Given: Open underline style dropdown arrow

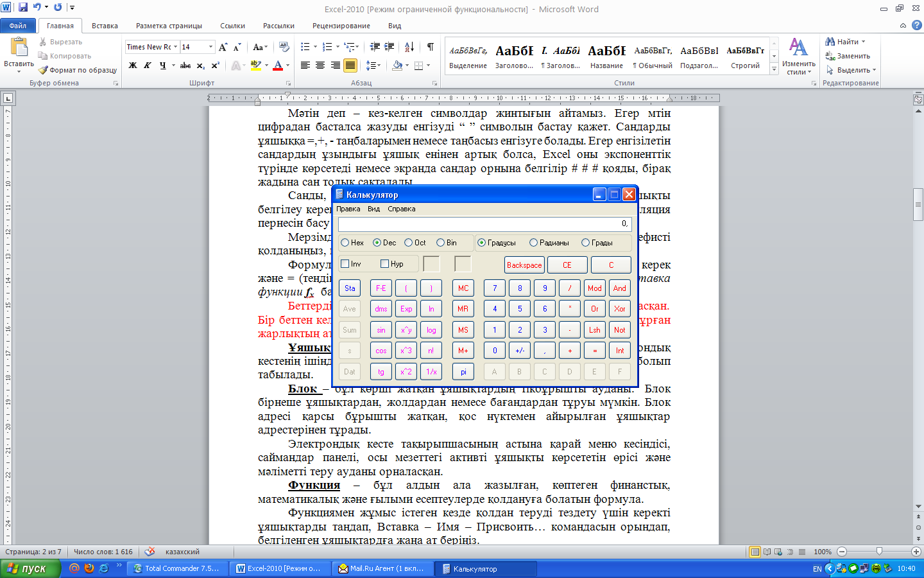Looking at the screenshot, I should 173,66.
